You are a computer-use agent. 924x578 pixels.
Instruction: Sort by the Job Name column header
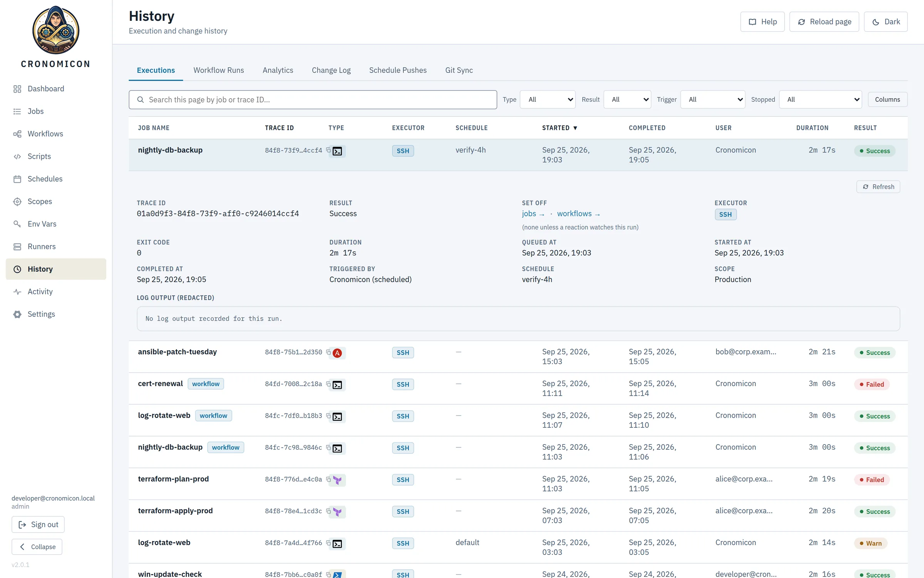tap(154, 128)
